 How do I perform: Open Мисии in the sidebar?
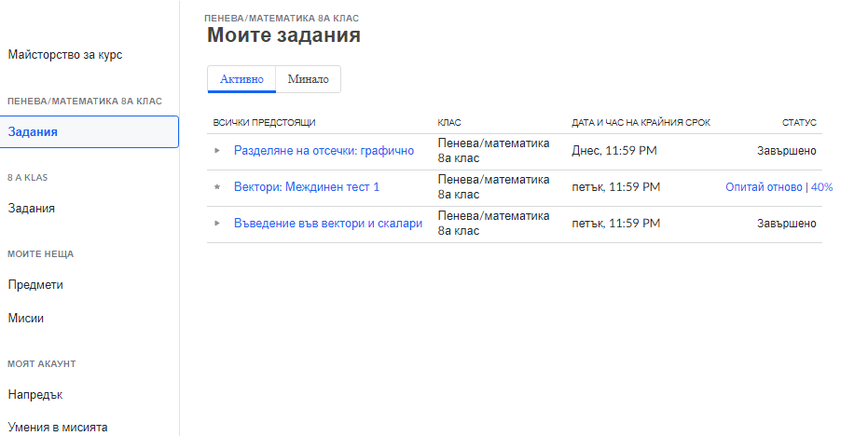[x=26, y=319]
